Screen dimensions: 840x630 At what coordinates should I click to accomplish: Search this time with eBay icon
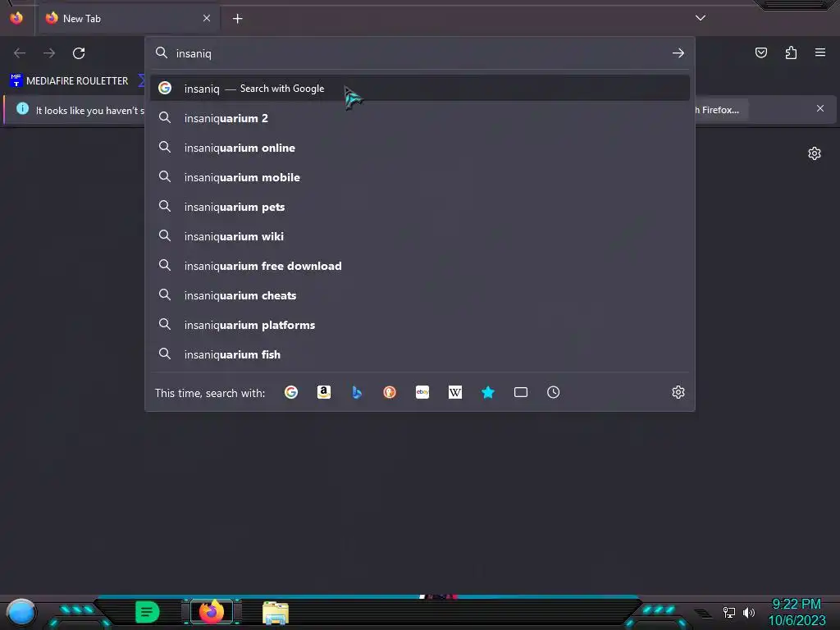[x=422, y=393]
